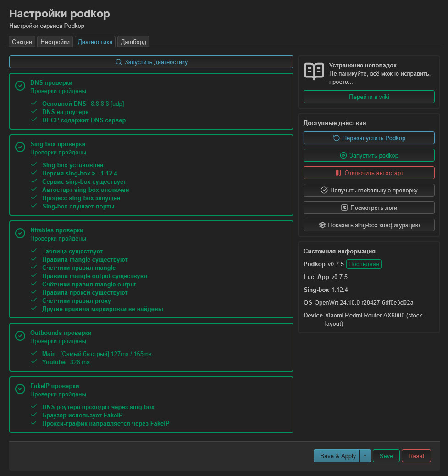Image resolution: width=448 pixels, height=476 pixels.
Task: Open the wiki via Перейти в wiki
Action: pos(369,97)
